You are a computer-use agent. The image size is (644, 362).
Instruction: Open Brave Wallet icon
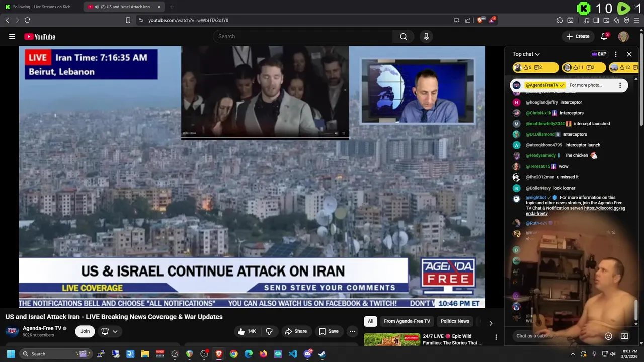click(x=606, y=20)
